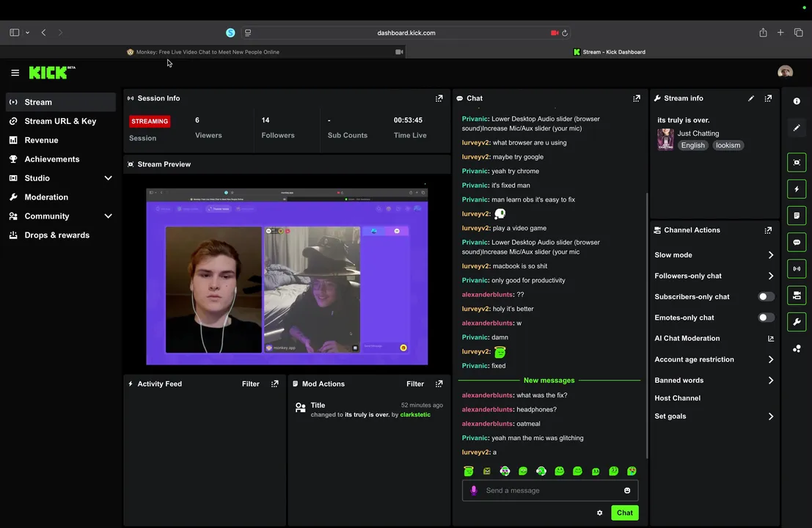The height and width of the screenshot is (528, 812).
Task: Open Stream URL & Key page
Action: (x=61, y=121)
